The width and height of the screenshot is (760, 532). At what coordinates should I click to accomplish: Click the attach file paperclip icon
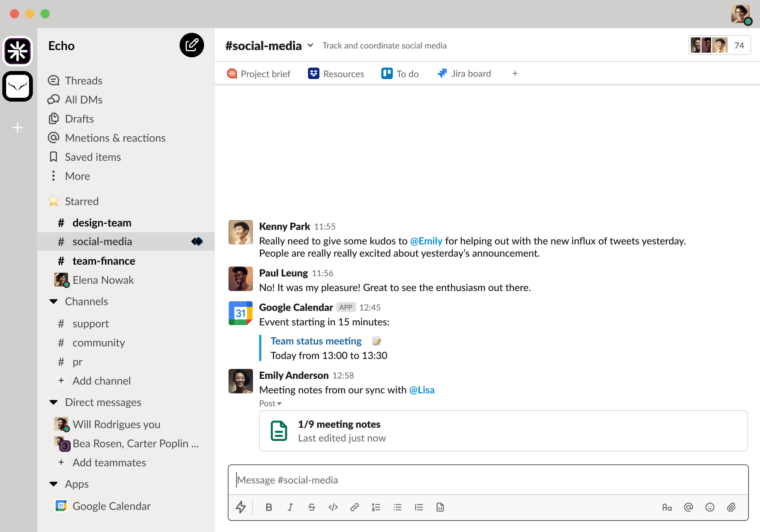(x=731, y=507)
